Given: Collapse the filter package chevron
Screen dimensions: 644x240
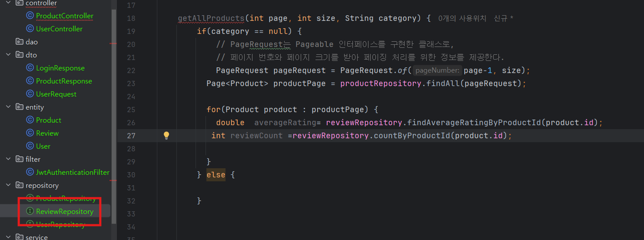Looking at the screenshot, I should click(8, 159).
